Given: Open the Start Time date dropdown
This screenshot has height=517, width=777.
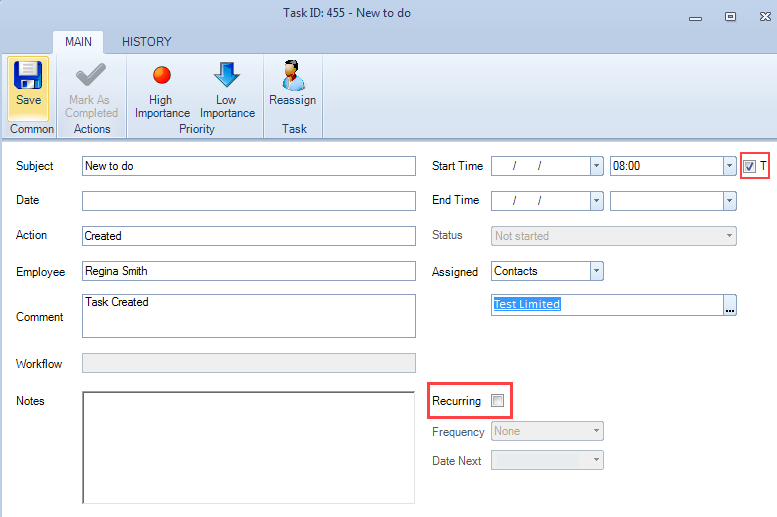Looking at the screenshot, I should [597, 166].
